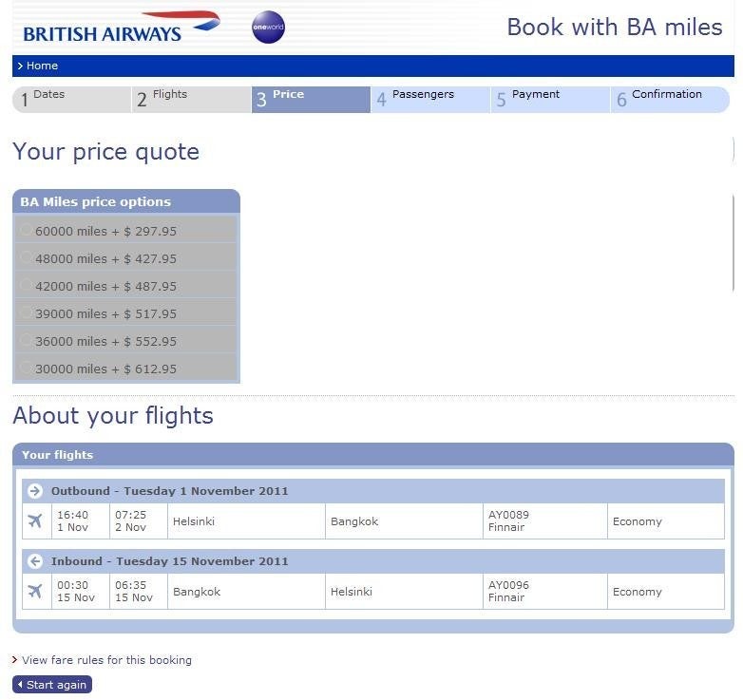The height and width of the screenshot is (700, 743).
Task: Click the British Airways logo
Action: click(121, 28)
